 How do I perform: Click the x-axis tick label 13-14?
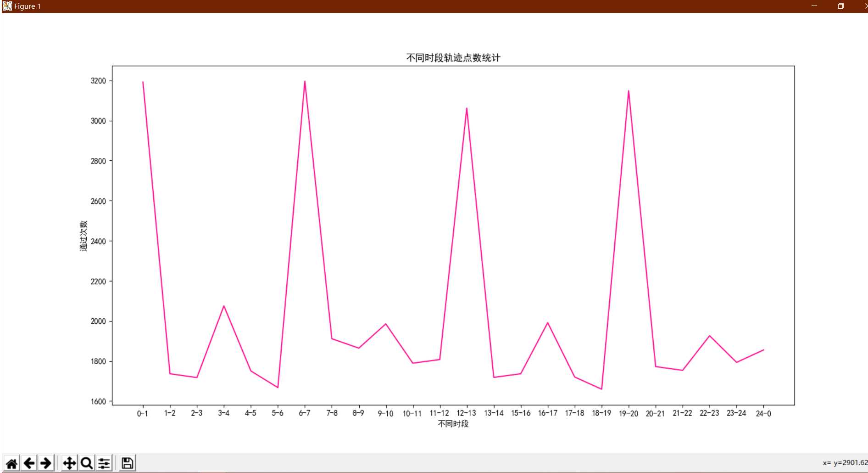494,413
